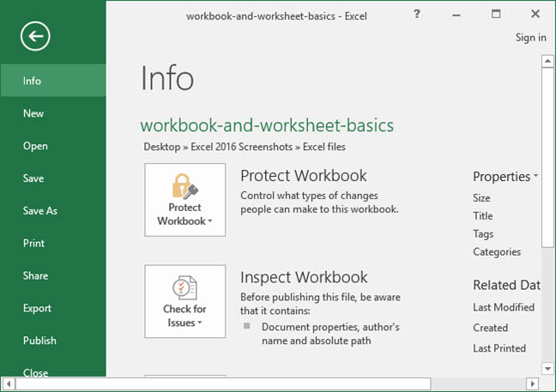Click the Inspect Workbook heading

coord(304,277)
